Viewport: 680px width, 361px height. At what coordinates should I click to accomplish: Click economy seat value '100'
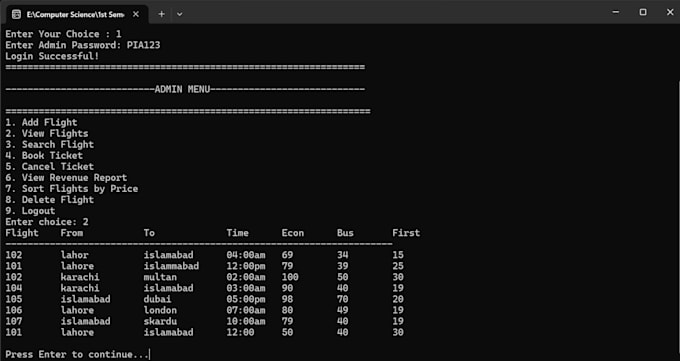click(290, 277)
